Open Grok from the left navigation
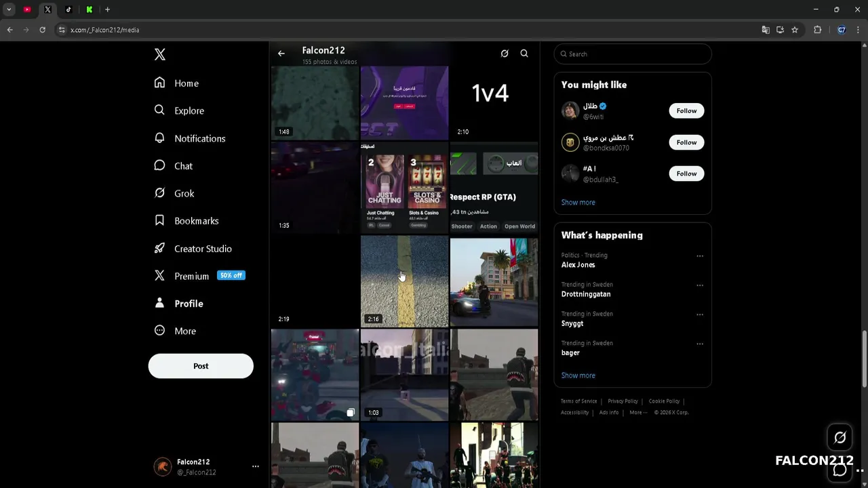The image size is (868, 488). (x=174, y=193)
